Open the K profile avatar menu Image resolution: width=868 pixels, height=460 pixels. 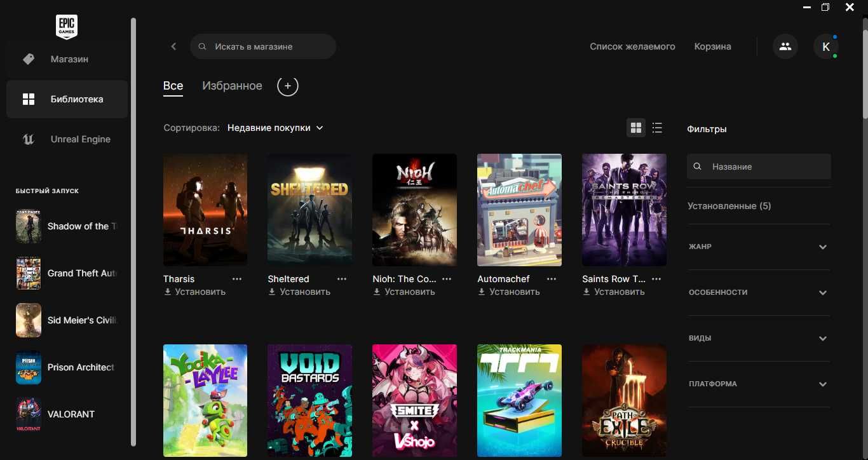826,46
